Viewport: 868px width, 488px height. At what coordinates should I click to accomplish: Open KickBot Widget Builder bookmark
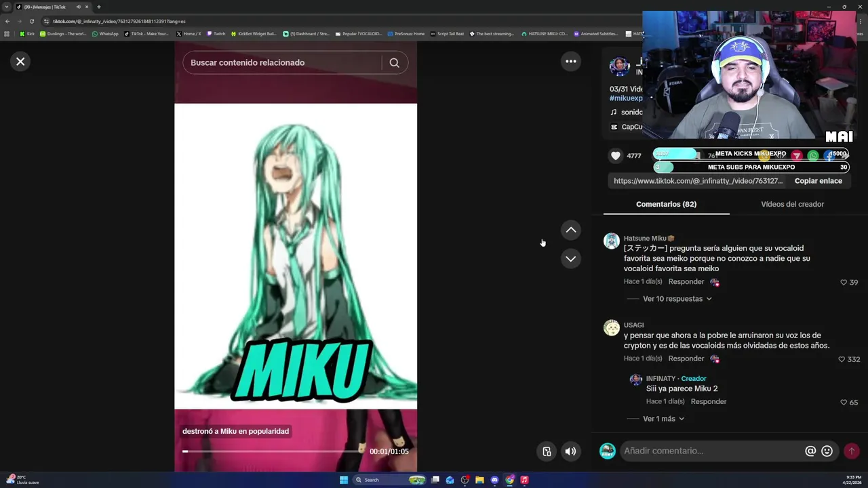tap(254, 34)
